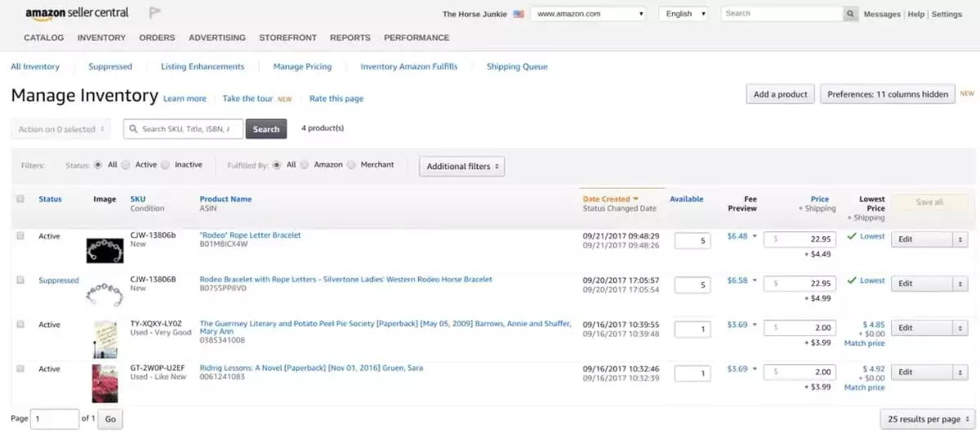Open the 25 results per page dropdown
The height and width of the screenshot is (438, 980).
[929, 419]
